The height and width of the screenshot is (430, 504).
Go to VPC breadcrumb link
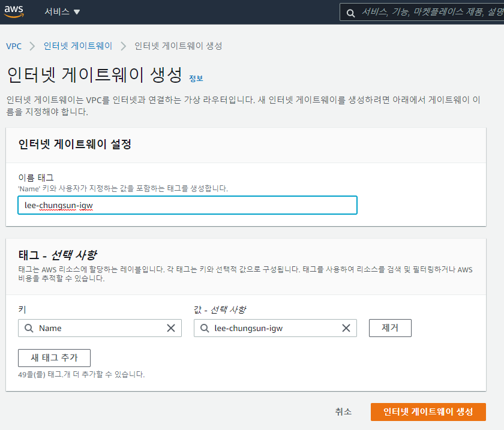tap(14, 46)
